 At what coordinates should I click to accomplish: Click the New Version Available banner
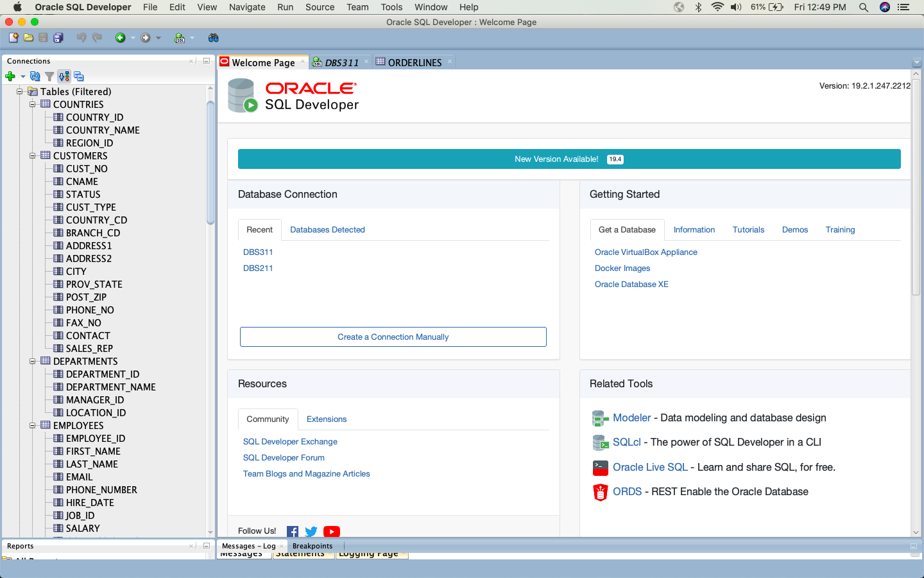click(x=569, y=159)
